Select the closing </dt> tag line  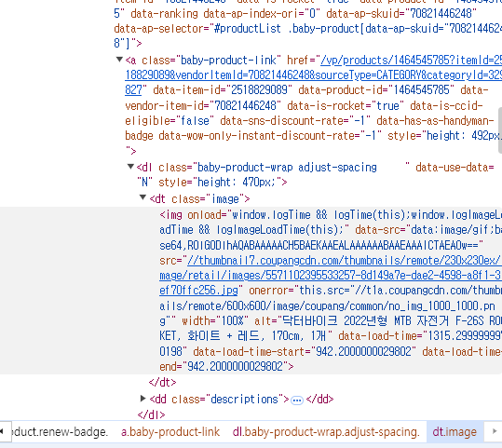(162, 383)
